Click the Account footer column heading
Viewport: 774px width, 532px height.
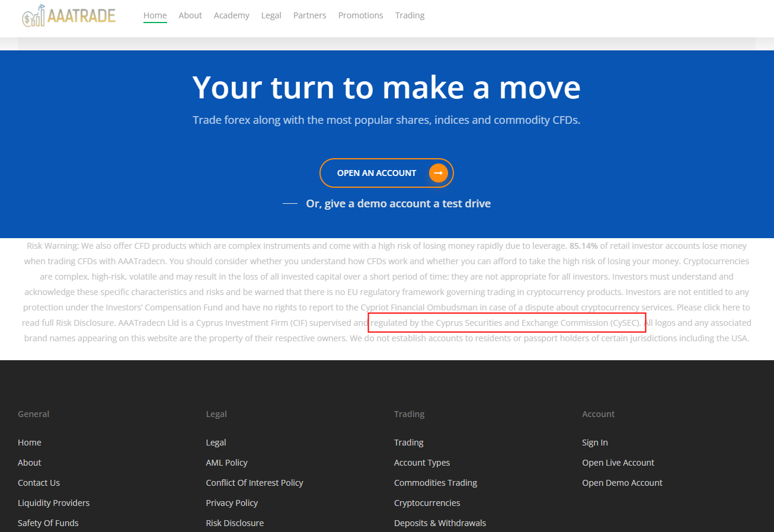(599, 414)
